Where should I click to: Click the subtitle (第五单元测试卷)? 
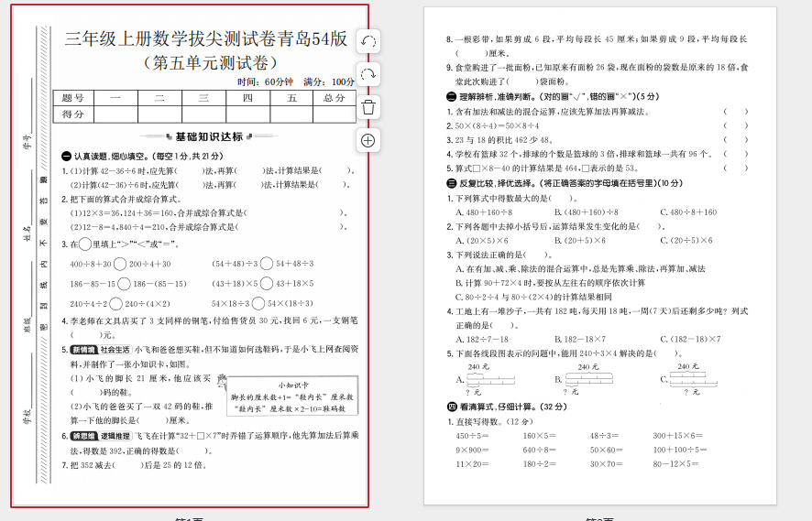click(210, 63)
